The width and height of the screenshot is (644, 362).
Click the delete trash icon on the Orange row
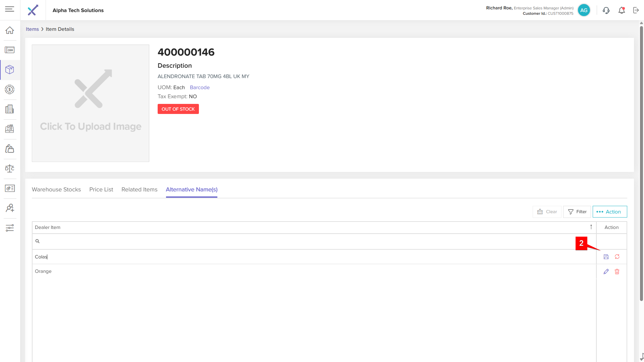tap(617, 271)
